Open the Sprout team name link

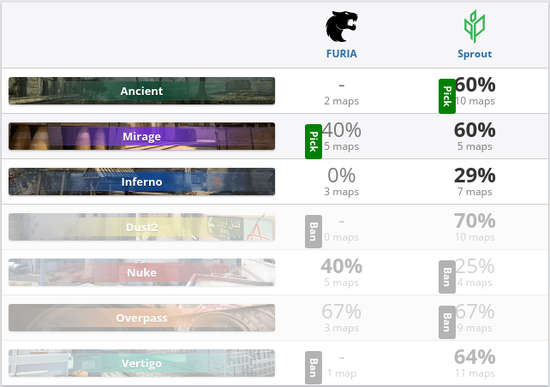pyautogui.click(x=475, y=54)
